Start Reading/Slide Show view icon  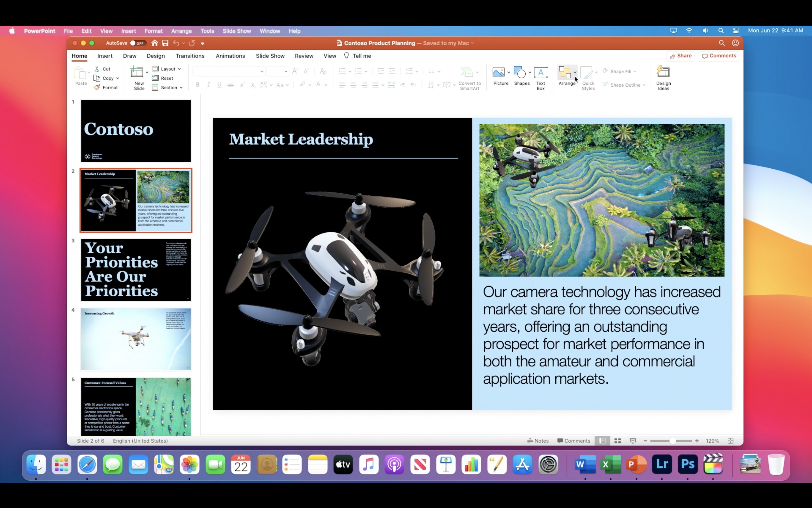click(633, 441)
